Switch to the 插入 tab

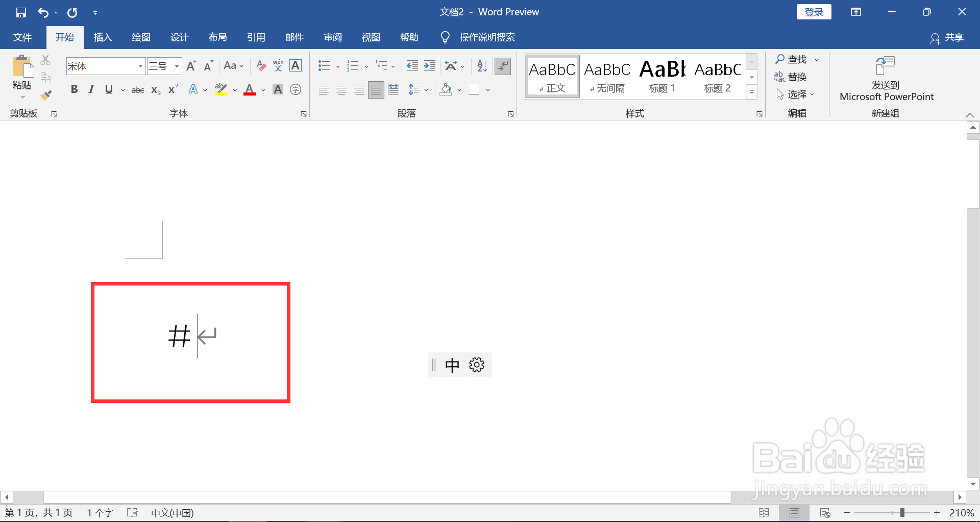pos(103,37)
